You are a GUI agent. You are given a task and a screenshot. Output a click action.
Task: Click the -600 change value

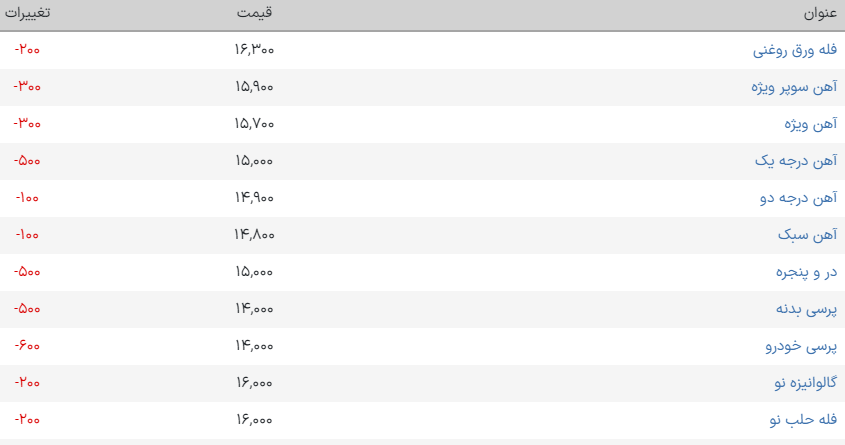28,346
